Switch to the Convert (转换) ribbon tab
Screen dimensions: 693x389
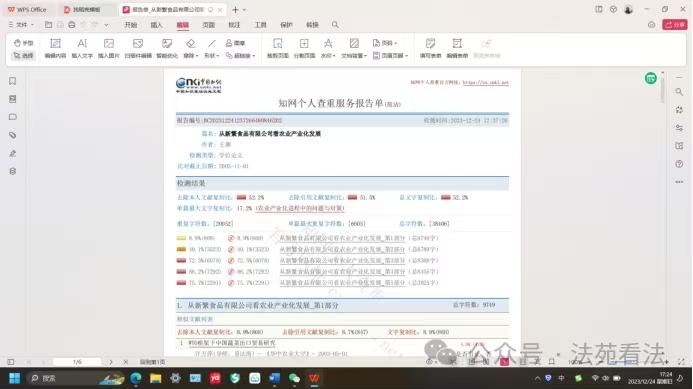pyautogui.click(x=312, y=25)
